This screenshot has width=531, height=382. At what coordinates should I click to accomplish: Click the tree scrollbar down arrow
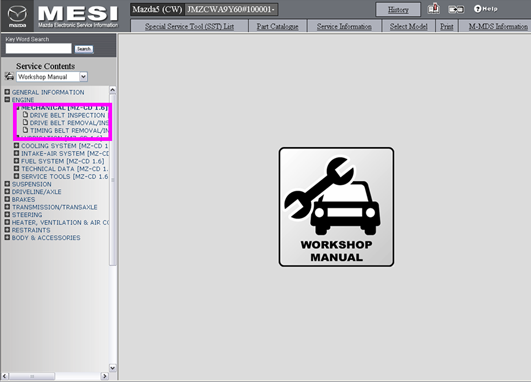(113, 368)
